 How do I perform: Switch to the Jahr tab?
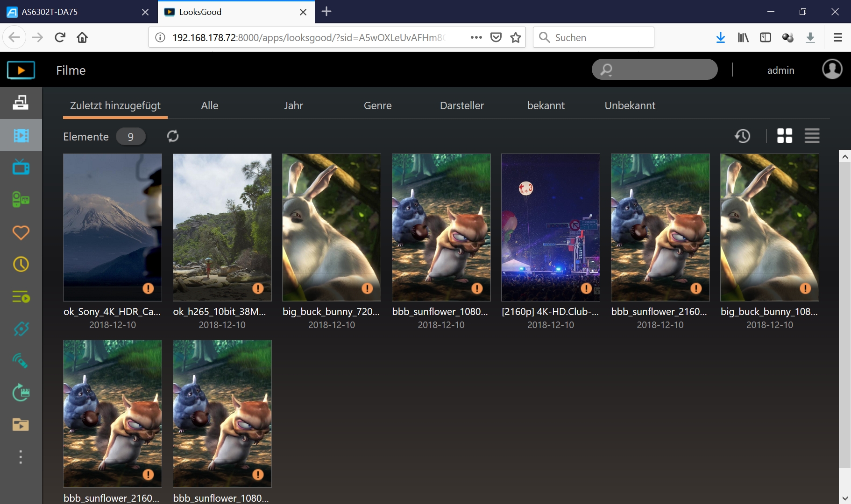[293, 105]
